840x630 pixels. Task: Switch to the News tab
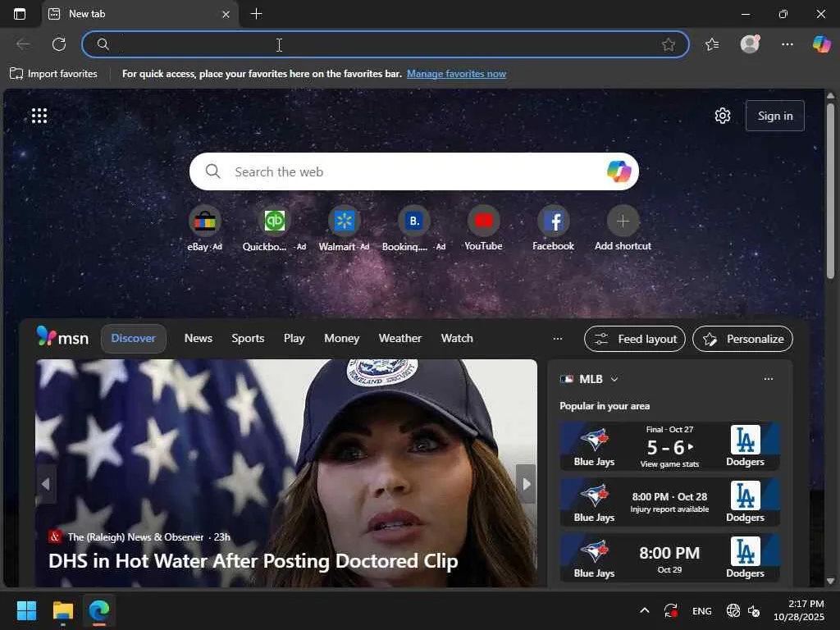point(199,339)
